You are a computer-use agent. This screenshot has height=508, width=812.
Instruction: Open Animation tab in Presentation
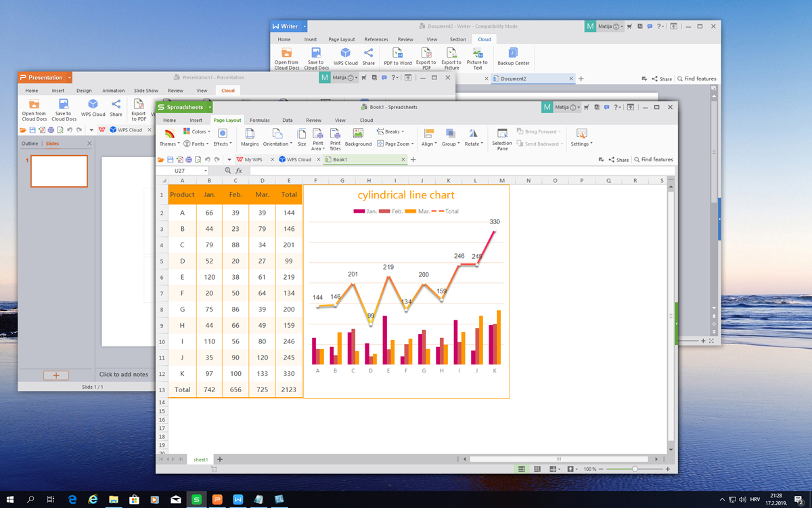[x=114, y=91]
